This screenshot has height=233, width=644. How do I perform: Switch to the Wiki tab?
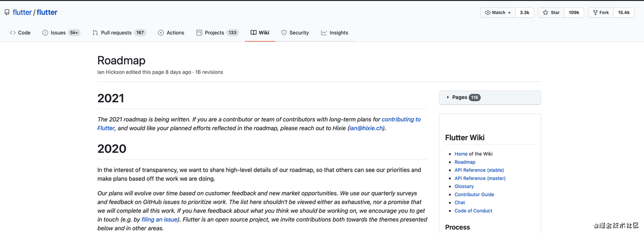coord(260,33)
